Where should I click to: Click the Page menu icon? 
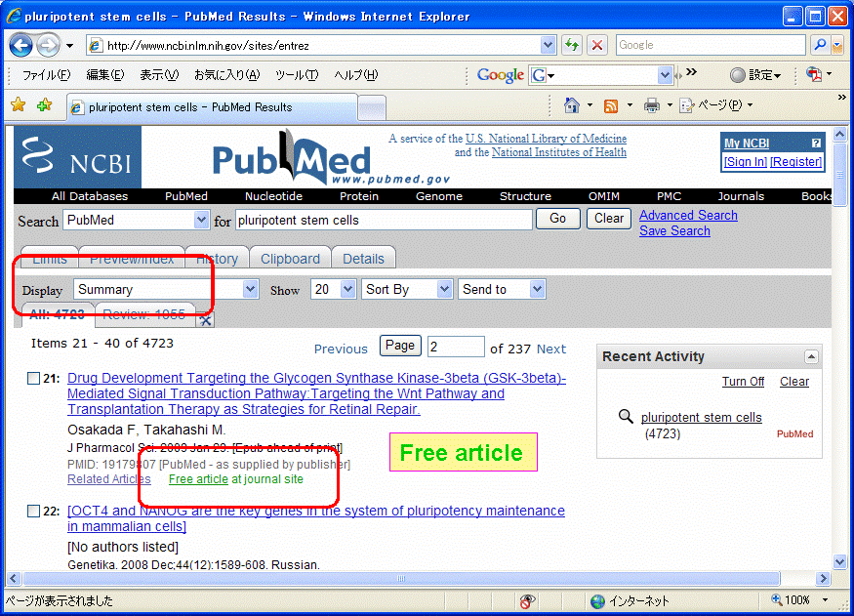pyautogui.click(x=687, y=105)
